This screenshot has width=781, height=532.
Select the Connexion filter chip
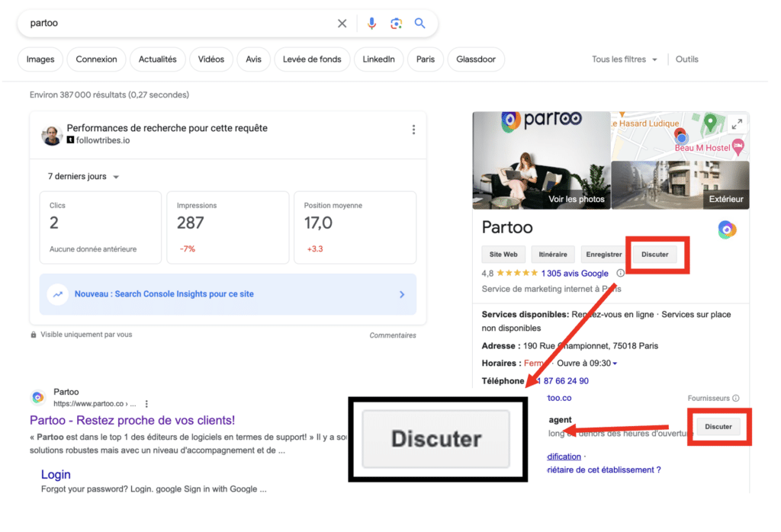pos(96,59)
